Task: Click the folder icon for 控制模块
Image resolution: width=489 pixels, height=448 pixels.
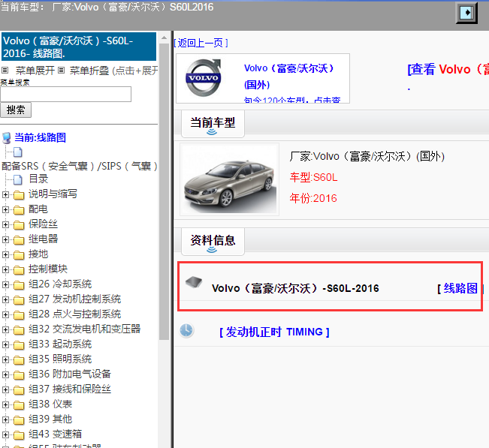Action: click(x=19, y=270)
